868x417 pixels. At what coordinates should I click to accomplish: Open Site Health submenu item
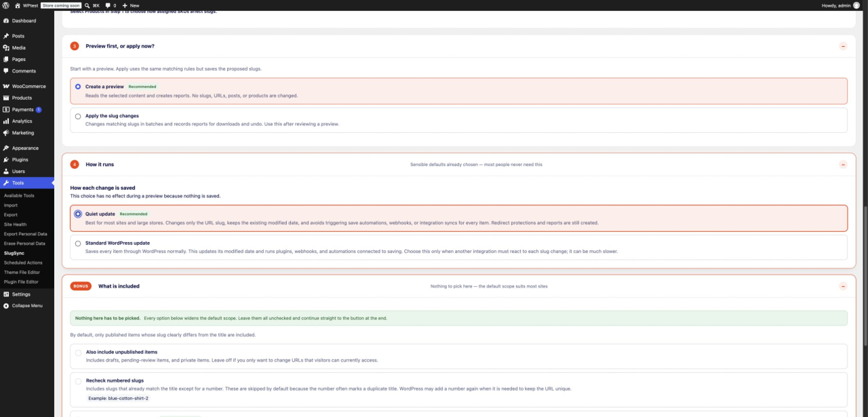(x=16, y=224)
